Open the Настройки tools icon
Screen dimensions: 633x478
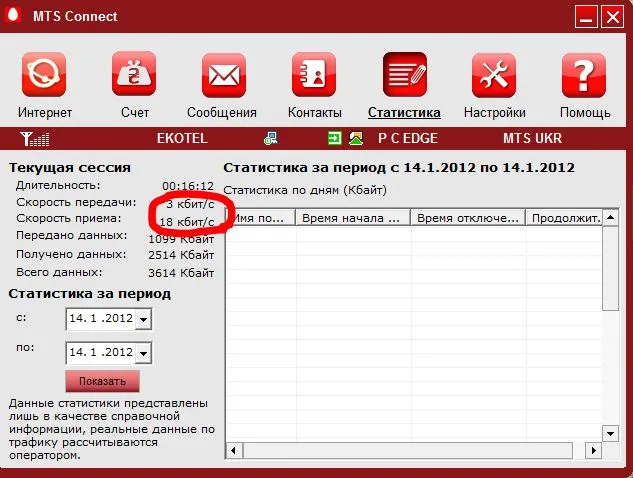(494, 75)
